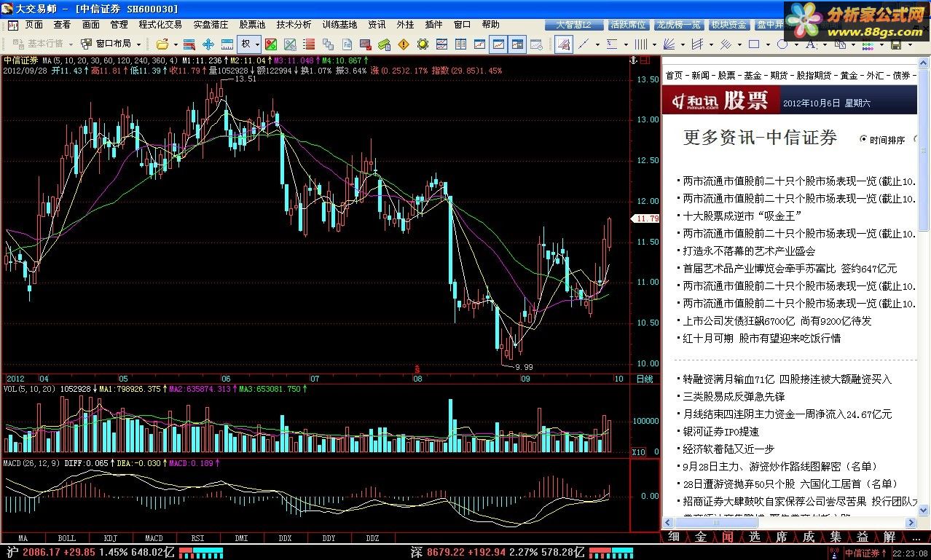Switch to the KDJ indicator tab
The width and height of the screenshot is (931, 560).
pos(110,538)
